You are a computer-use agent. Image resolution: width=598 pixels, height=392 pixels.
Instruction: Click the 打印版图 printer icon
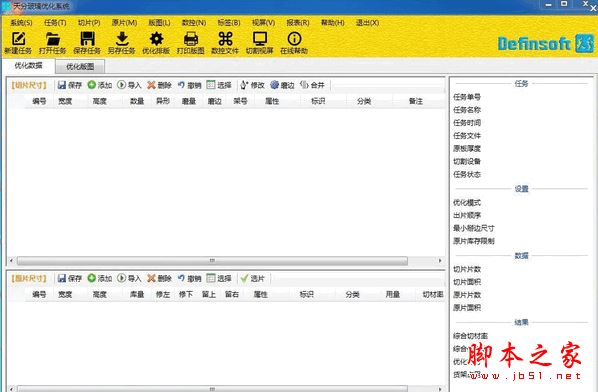pos(191,39)
